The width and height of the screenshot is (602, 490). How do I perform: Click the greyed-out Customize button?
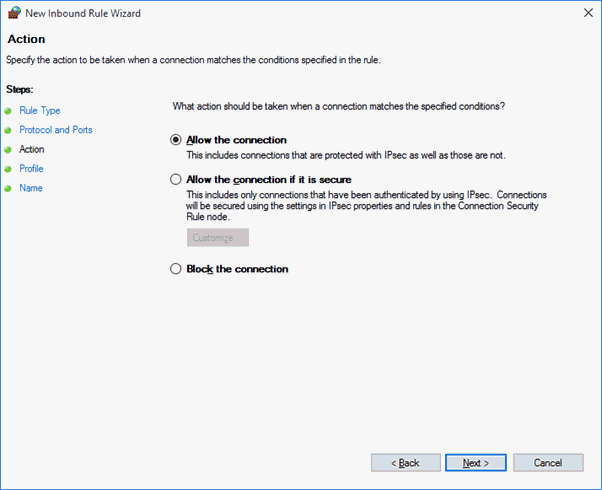click(218, 237)
